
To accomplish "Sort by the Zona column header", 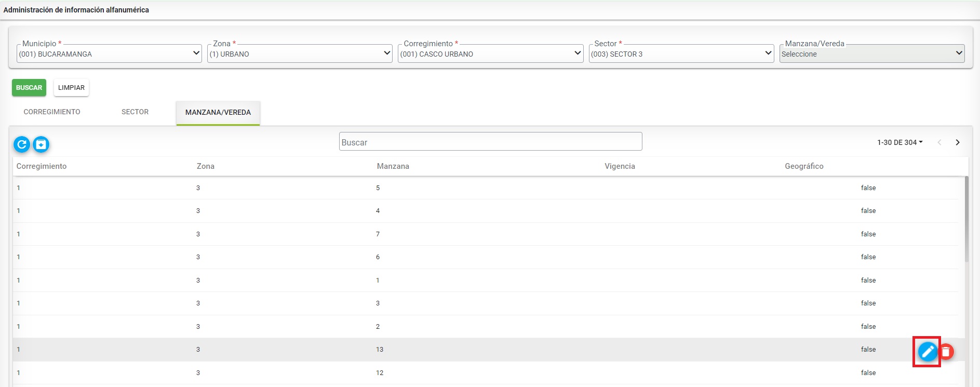I will (206, 166).
